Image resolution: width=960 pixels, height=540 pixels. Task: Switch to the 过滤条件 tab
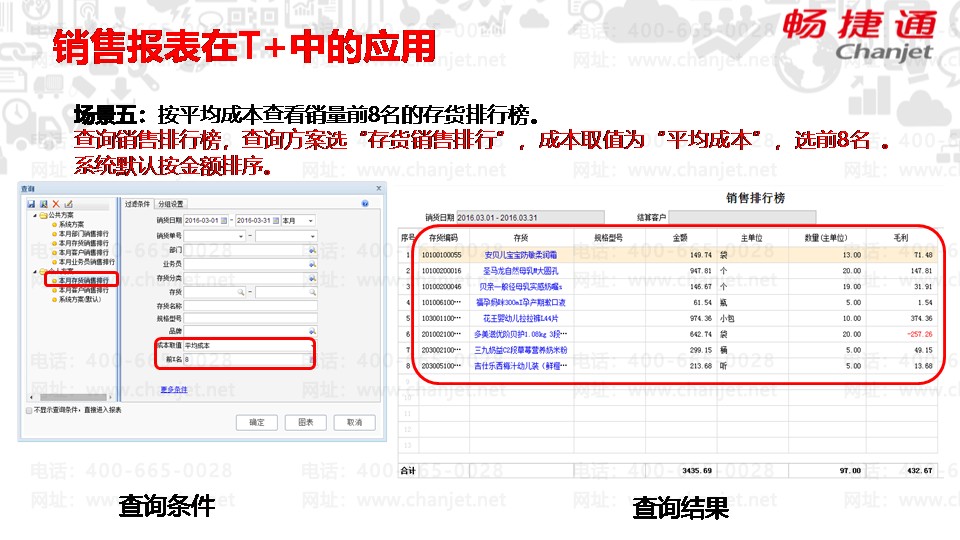pyautogui.click(x=137, y=204)
